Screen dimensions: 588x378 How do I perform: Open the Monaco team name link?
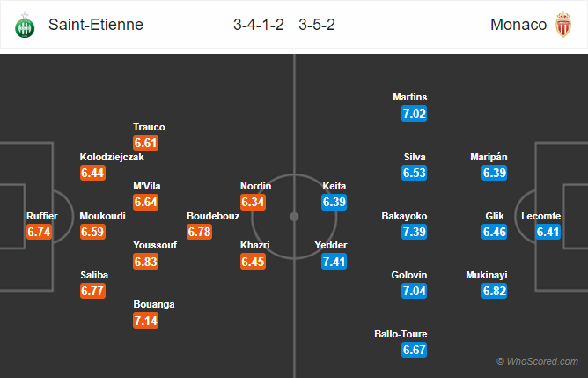(518, 25)
